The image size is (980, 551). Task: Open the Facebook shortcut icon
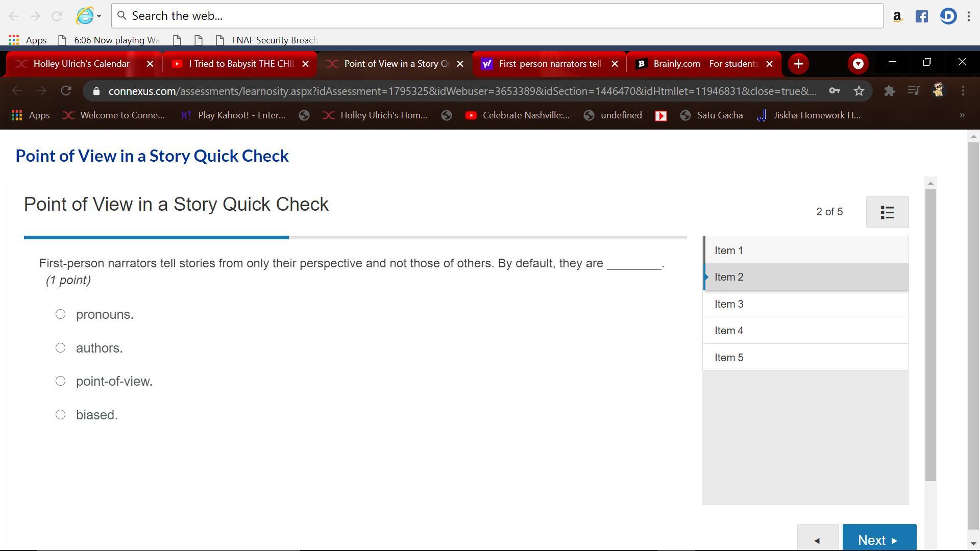click(921, 16)
